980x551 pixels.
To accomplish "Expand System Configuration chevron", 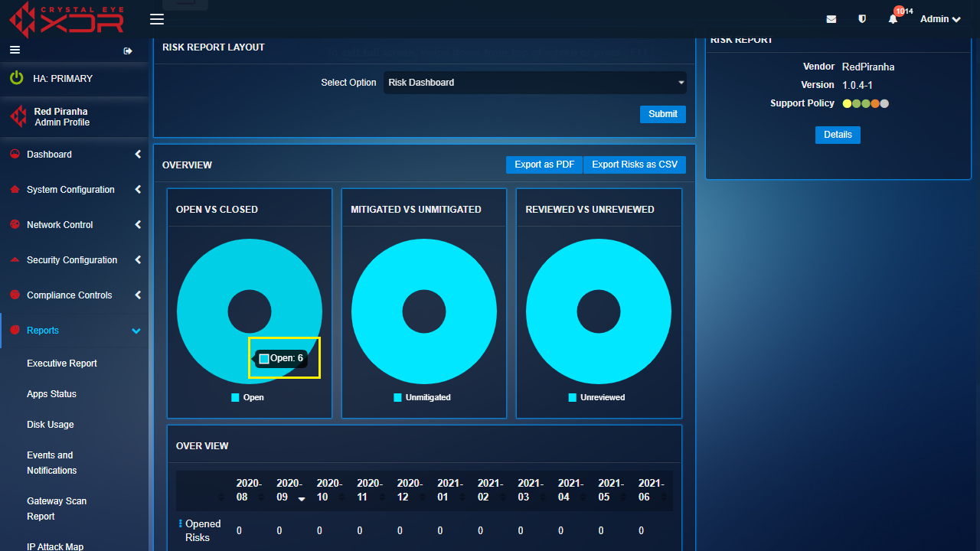I will (138, 189).
